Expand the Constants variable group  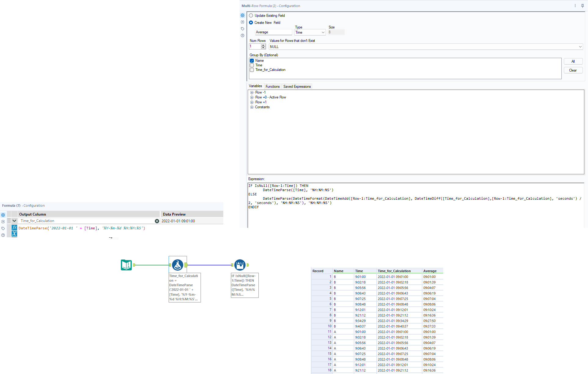(x=252, y=107)
